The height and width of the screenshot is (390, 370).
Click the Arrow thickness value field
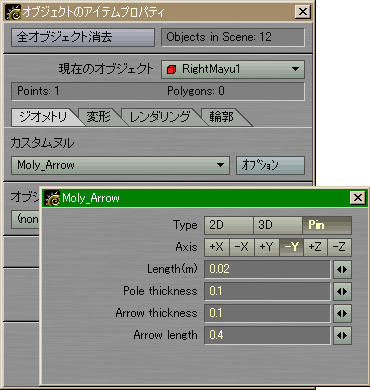[267, 313]
